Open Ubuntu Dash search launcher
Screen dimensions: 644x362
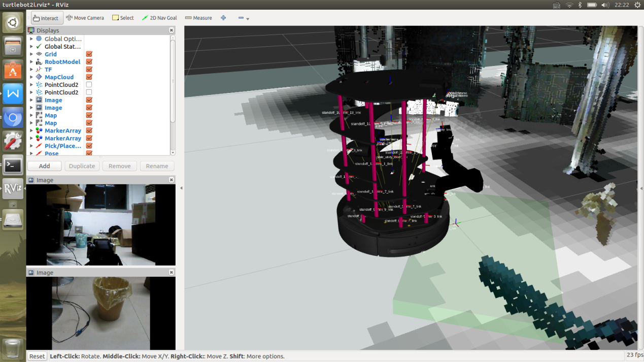click(x=13, y=23)
